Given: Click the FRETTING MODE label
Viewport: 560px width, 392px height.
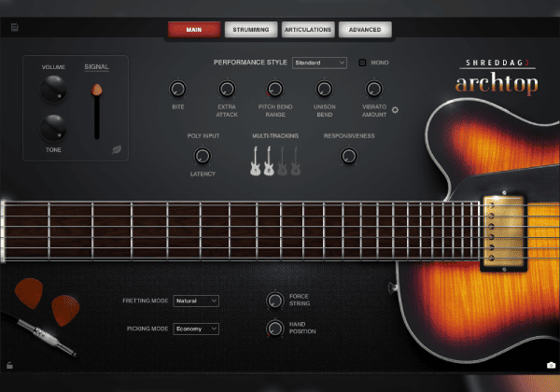Looking at the screenshot, I should point(146,301).
